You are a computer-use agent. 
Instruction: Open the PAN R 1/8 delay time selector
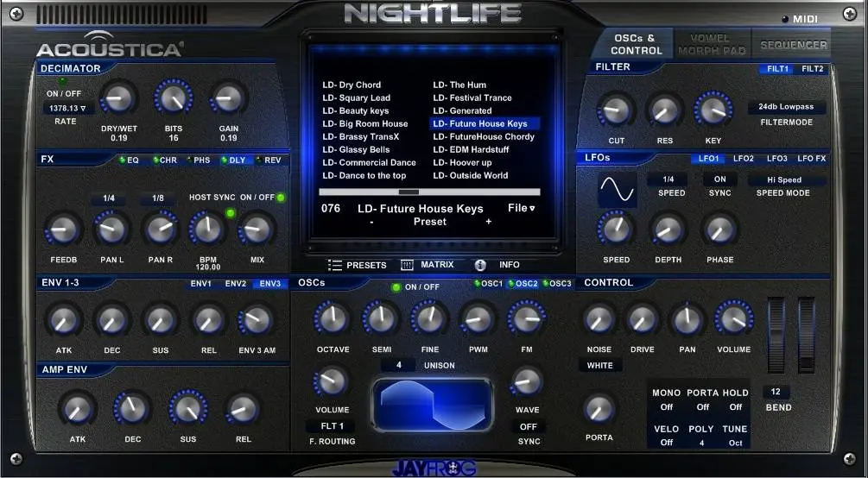[158, 198]
